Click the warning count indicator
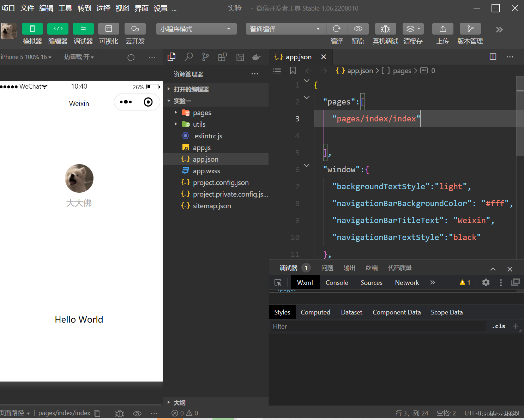The width and height of the screenshot is (524, 420). [x=465, y=282]
